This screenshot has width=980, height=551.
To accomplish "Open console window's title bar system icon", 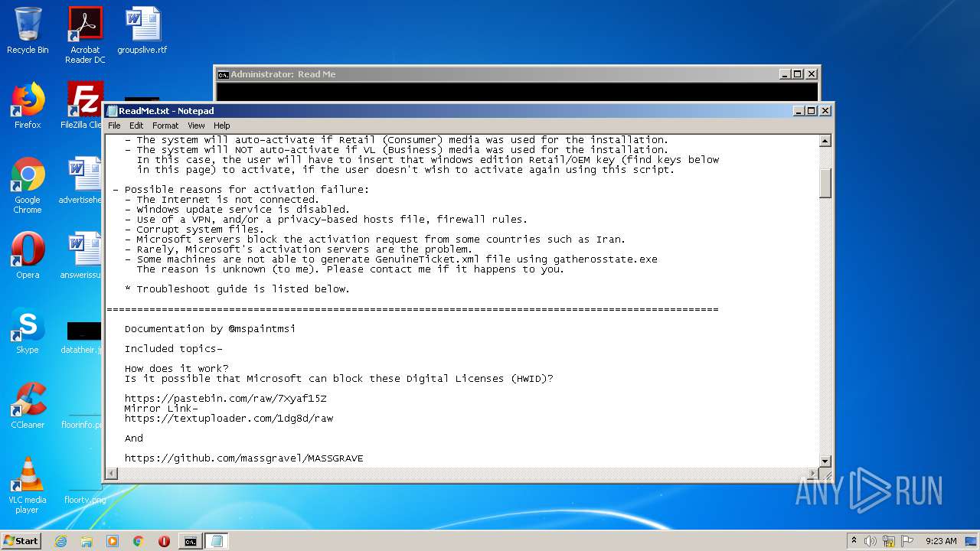I will coord(223,74).
